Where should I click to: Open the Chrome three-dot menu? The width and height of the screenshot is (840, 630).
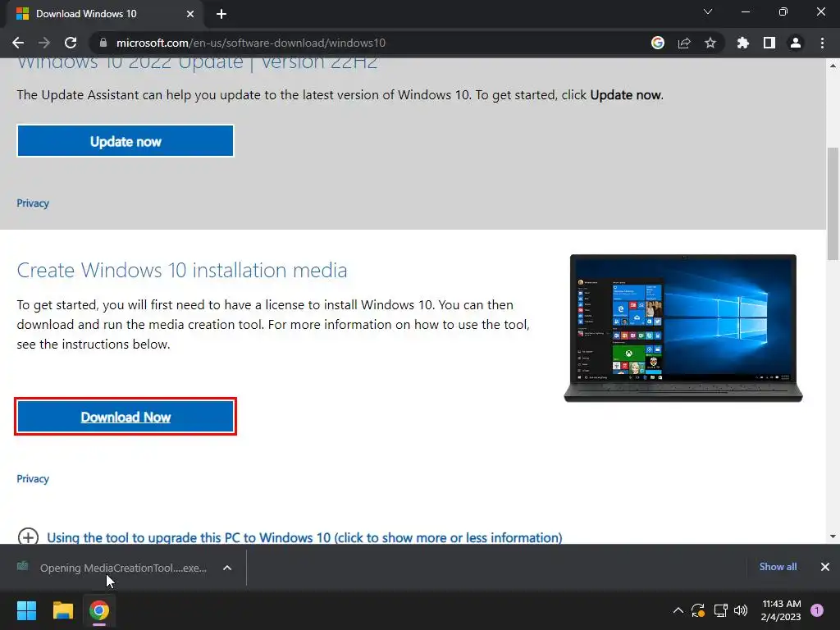pyautogui.click(x=822, y=43)
